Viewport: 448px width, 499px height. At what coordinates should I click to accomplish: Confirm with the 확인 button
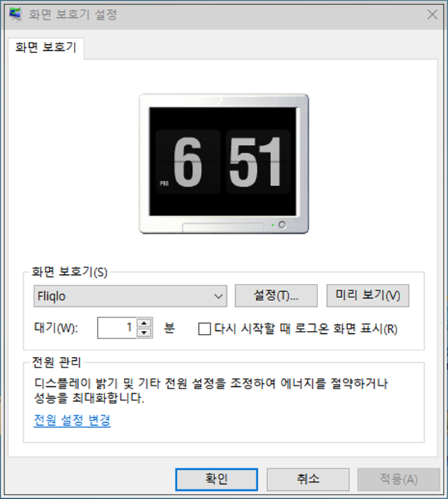pyautogui.click(x=217, y=480)
